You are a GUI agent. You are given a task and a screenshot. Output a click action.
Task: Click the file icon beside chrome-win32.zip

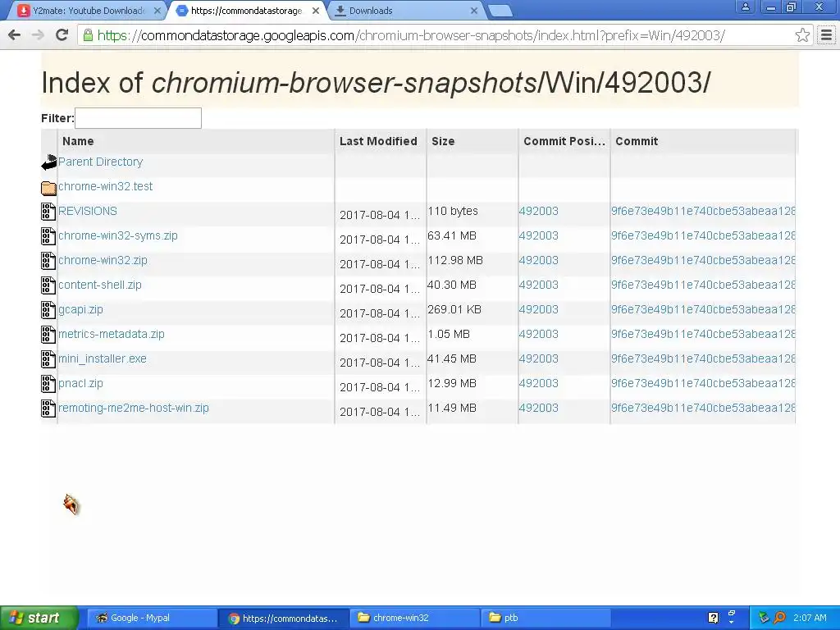pyautogui.click(x=48, y=261)
